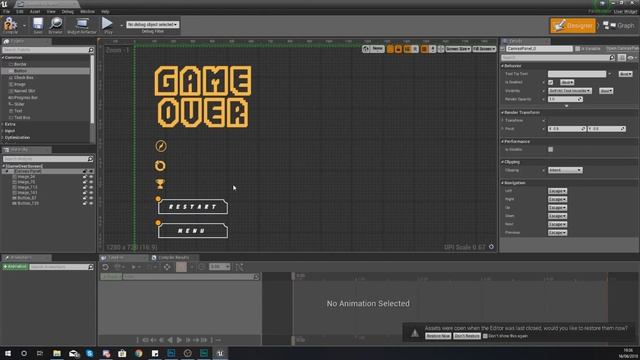Open the Edit menu
The height and width of the screenshot is (360, 640).
tap(20, 11)
